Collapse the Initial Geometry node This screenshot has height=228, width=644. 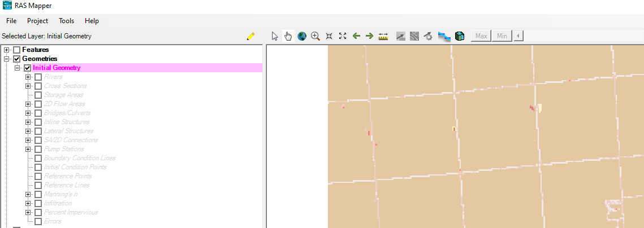pyautogui.click(x=18, y=68)
